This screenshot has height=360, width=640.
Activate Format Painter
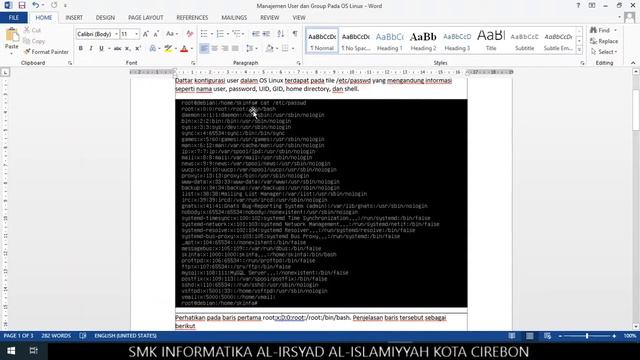tap(46, 52)
